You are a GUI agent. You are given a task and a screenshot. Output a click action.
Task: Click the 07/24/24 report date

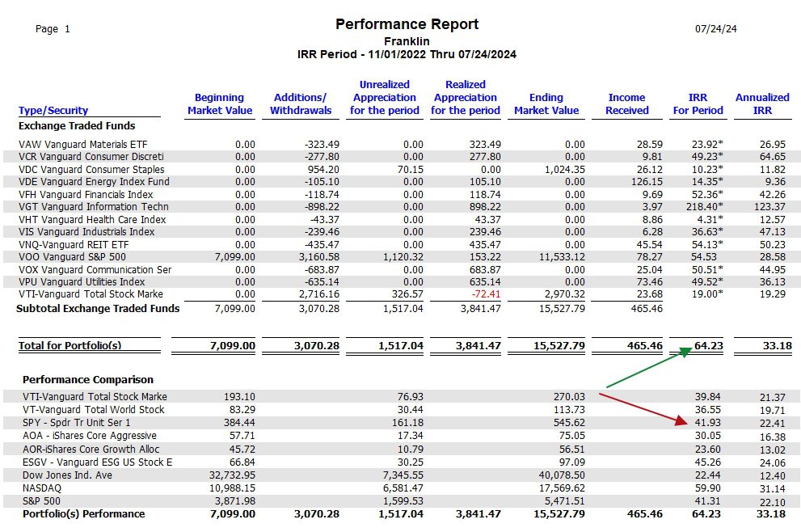coord(715,28)
